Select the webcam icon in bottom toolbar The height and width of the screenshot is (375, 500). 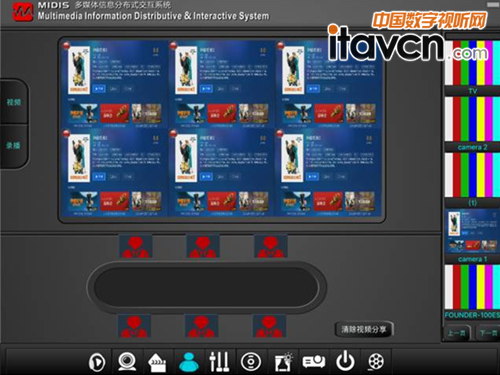click(x=127, y=361)
